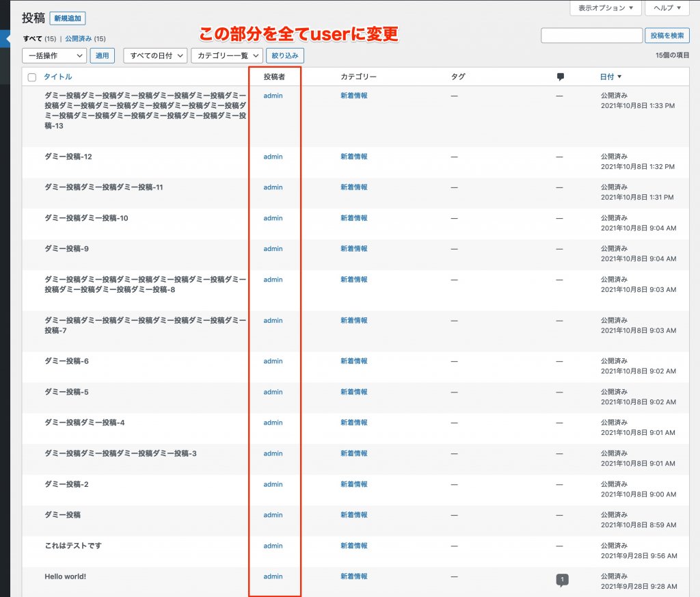The image size is (700, 597).
Task: Open the ダミー投稿-6 post title
Action: 66,361
